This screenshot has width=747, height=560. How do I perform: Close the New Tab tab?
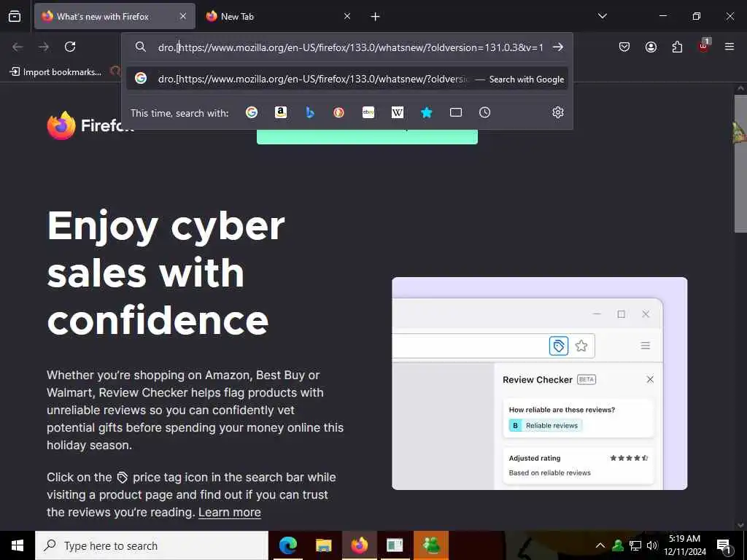(x=347, y=16)
